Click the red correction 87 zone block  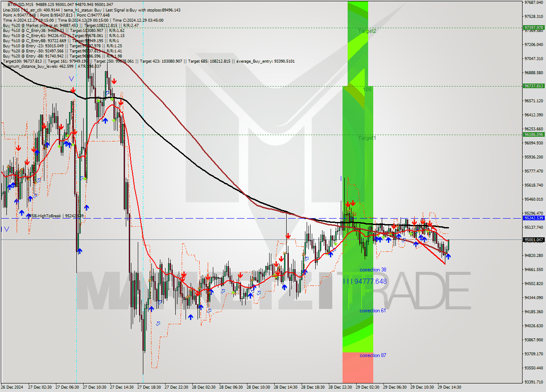point(357,367)
